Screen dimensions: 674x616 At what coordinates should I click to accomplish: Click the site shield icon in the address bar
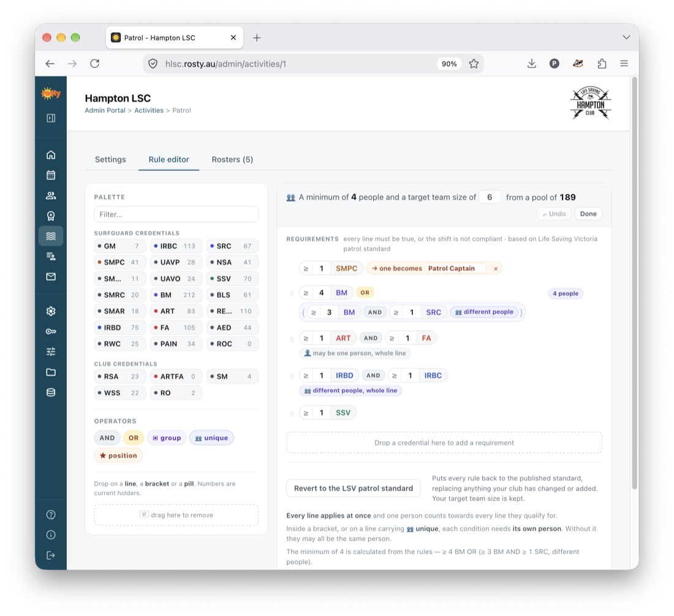click(x=153, y=64)
